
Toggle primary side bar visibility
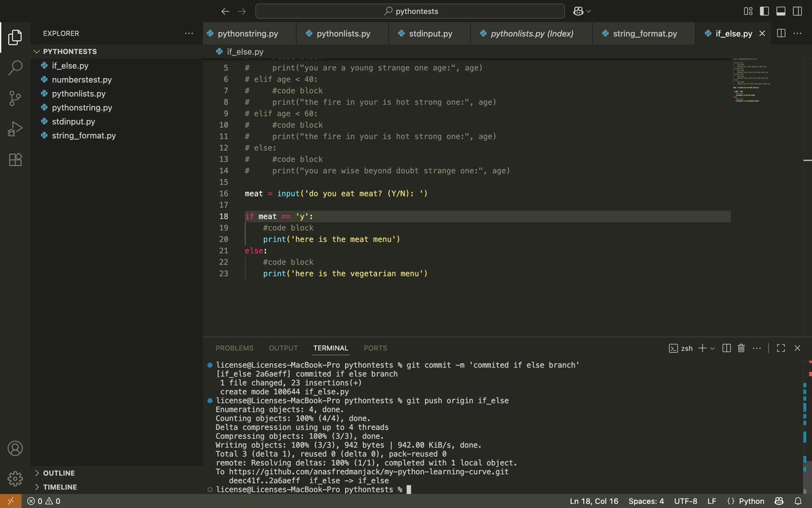tap(765, 11)
